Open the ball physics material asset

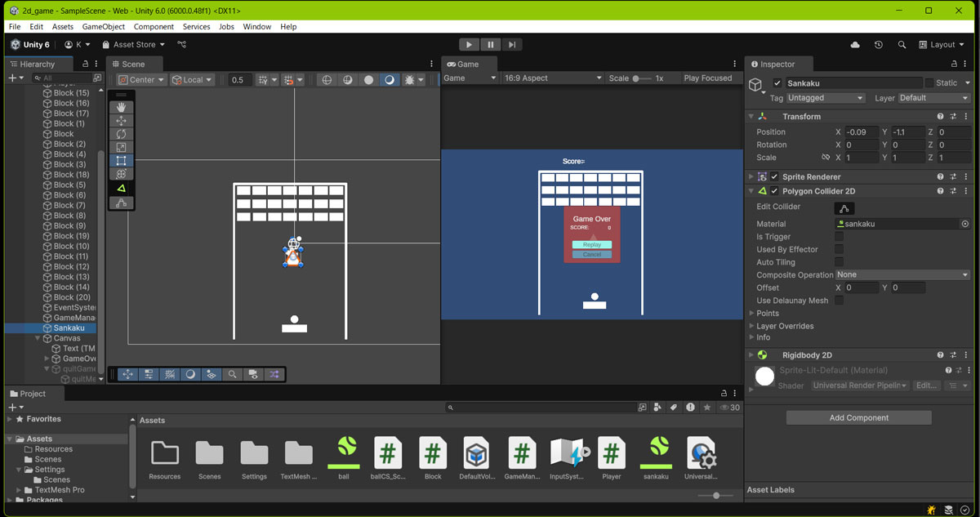point(343,452)
